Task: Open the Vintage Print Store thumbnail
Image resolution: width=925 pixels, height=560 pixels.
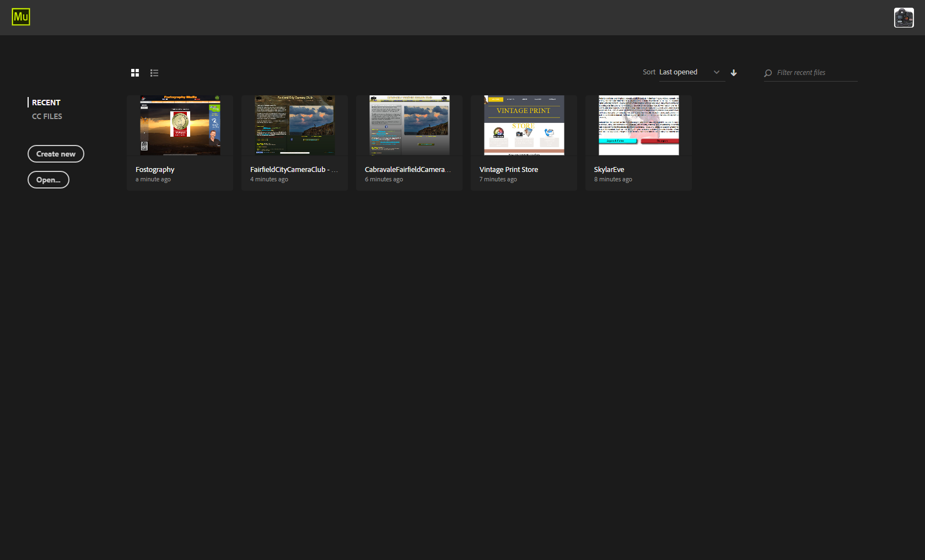Action: [524, 125]
